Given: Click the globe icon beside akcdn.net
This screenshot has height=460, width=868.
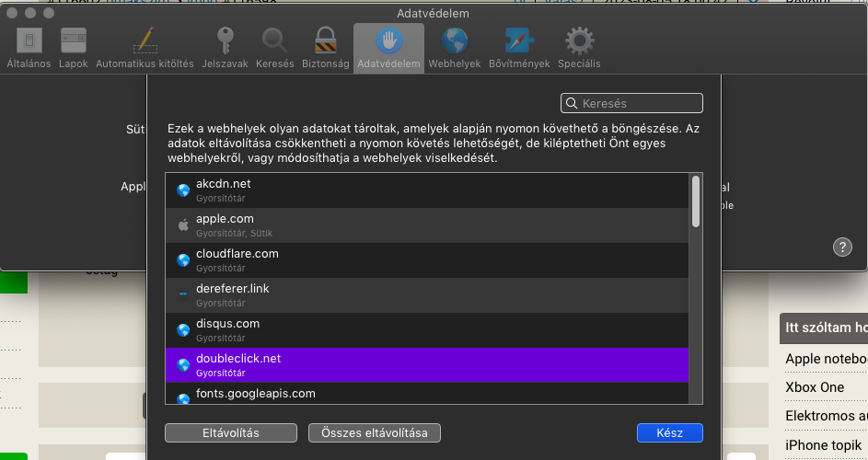Looking at the screenshot, I should click(x=183, y=190).
